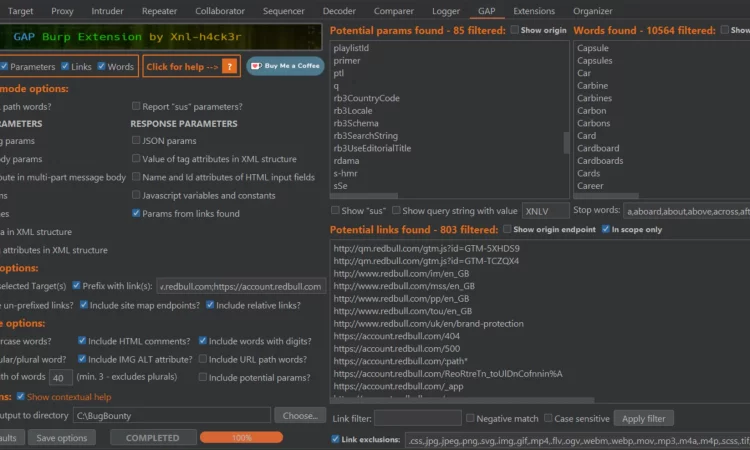Enable Javascript variables and constants checkbox
Image resolution: width=750 pixels, height=450 pixels.
coord(136,195)
